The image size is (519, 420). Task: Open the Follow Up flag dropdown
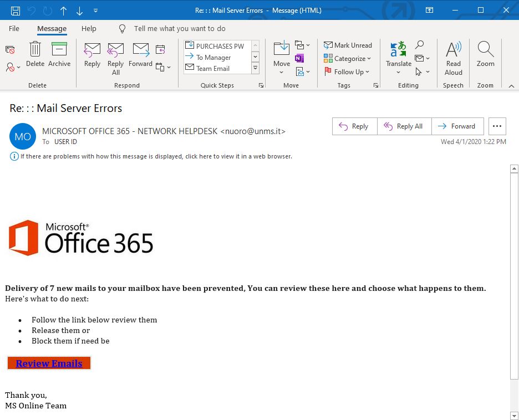pos(347,72)
